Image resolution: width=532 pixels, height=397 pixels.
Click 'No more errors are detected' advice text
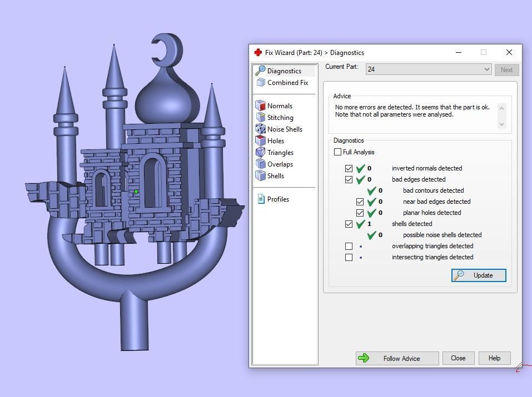point(373,107)
